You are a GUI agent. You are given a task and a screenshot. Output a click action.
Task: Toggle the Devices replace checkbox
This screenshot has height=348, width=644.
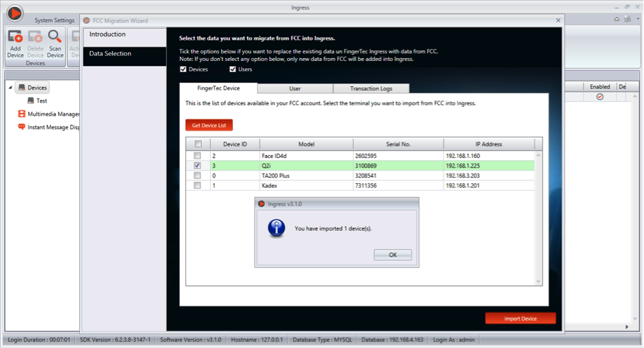[183, 69]
